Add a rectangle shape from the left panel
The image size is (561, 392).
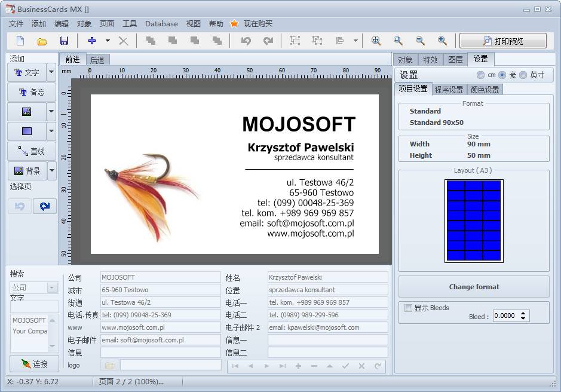(x=26, y=131)
